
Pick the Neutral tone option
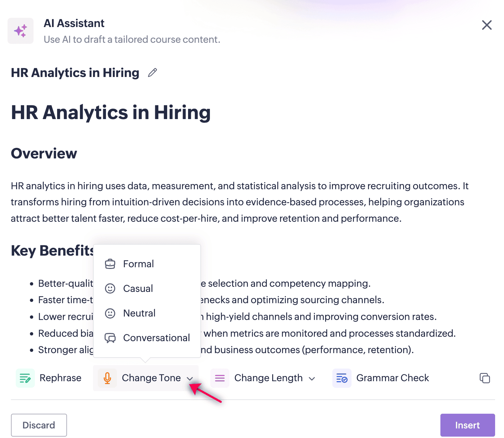tap(139, 313)
